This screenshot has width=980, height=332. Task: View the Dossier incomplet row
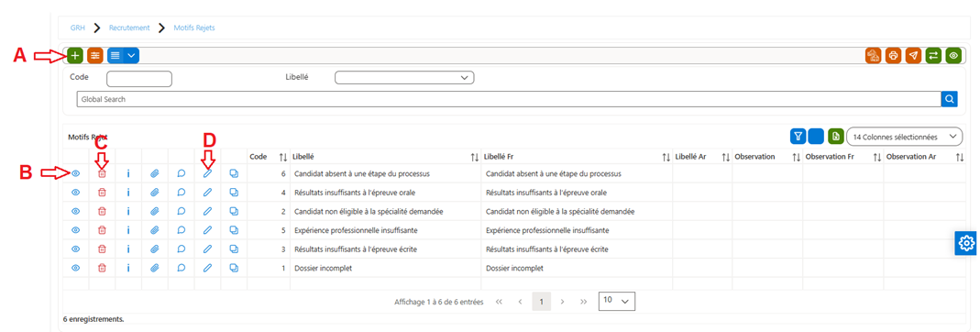tap(75, 268)
